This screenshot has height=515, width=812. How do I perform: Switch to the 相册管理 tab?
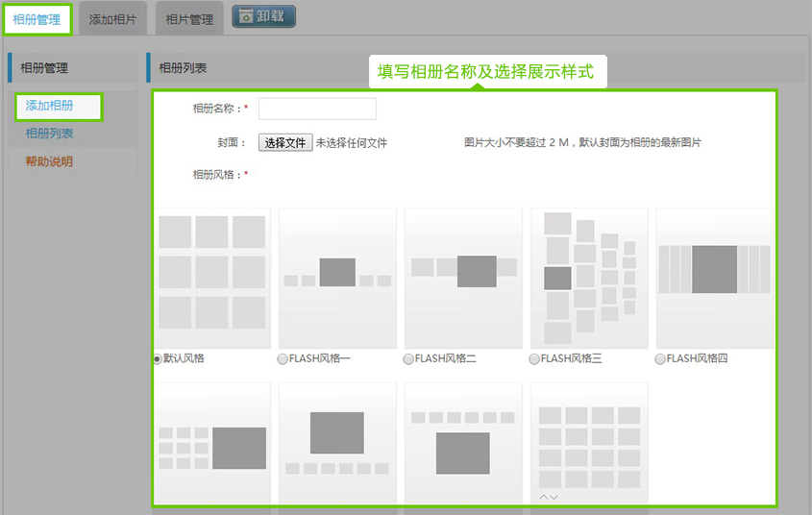point(37,19)
